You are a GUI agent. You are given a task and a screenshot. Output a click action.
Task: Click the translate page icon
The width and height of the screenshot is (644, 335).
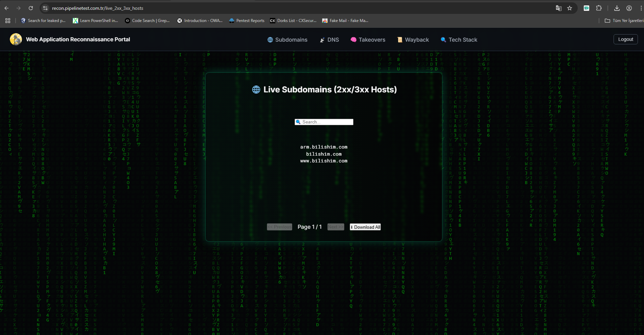pos(559,8)
